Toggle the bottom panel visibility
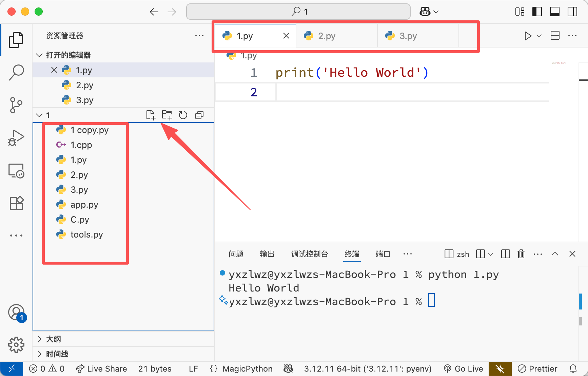Screen dimensions: 588x376 555,12
